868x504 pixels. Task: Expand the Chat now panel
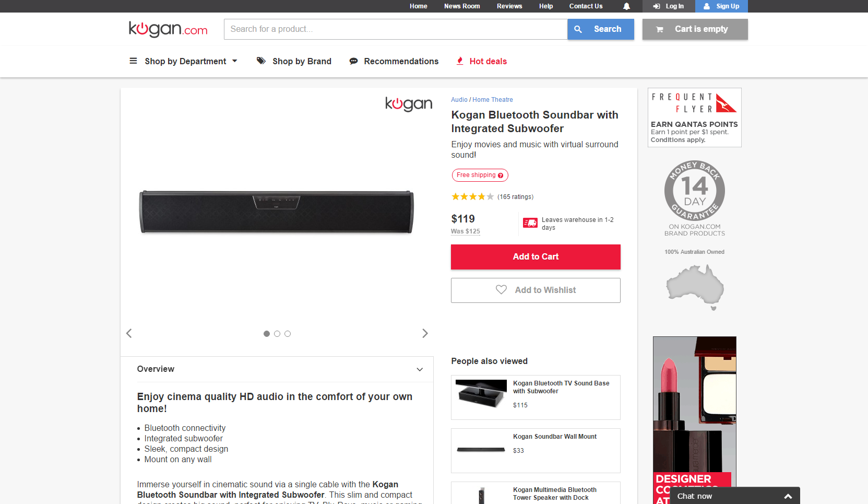coord(735,496)
